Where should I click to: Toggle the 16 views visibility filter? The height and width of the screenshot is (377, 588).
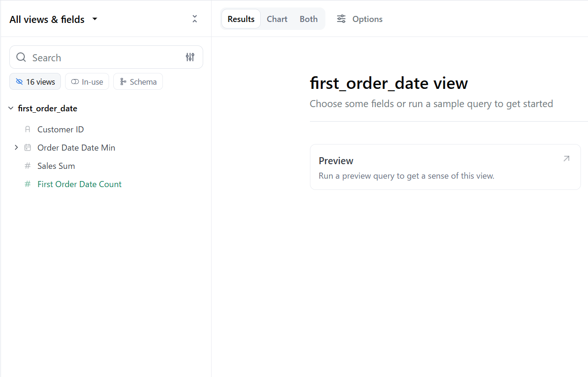(x=35, y=81)
